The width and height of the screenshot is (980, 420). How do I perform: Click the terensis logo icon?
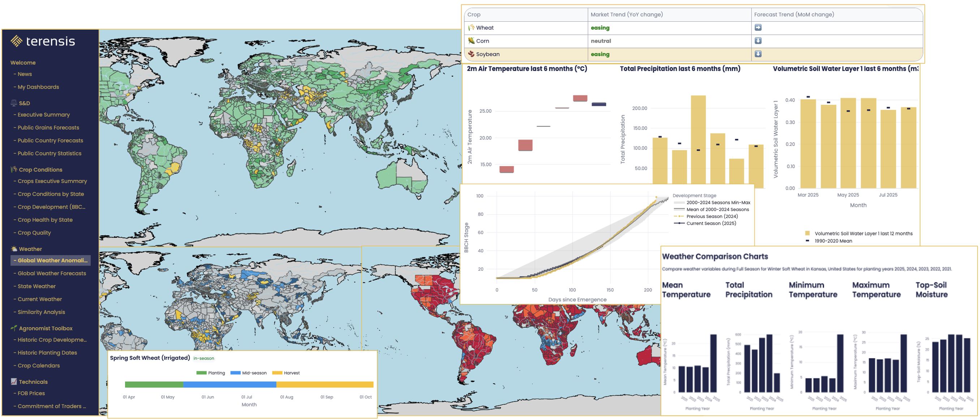point(16,41)
